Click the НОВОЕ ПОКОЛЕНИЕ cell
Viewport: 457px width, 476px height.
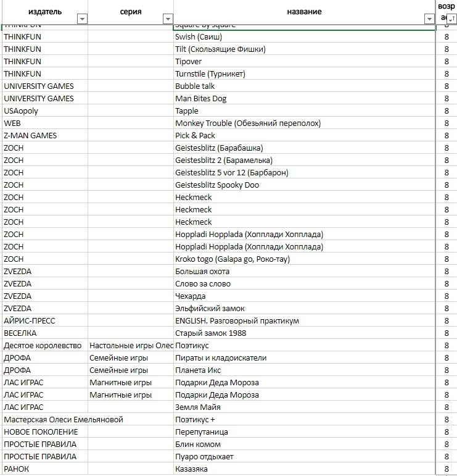tap(45, 432)
